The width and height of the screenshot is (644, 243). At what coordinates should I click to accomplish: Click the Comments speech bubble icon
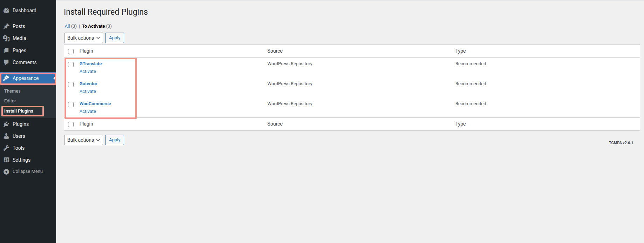(x=6, y=62)
